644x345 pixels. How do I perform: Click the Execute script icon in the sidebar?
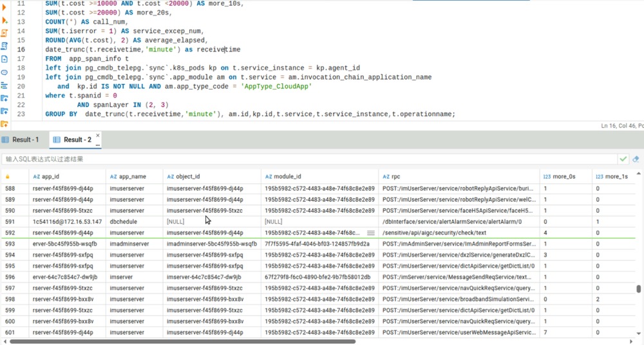point(5,34)
